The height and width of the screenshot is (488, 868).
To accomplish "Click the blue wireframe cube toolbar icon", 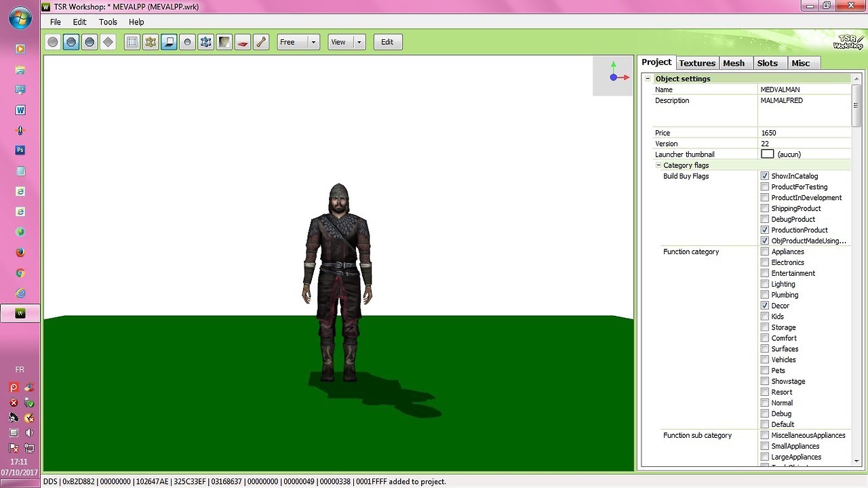I will (206, 42).
